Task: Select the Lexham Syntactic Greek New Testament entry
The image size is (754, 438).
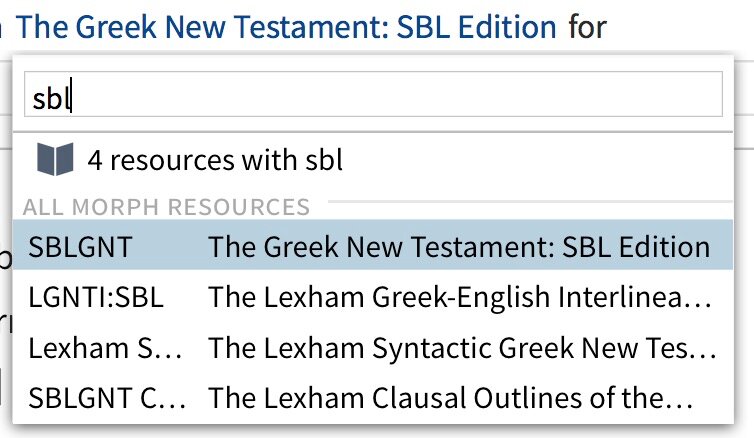Action: pos(373,347)
